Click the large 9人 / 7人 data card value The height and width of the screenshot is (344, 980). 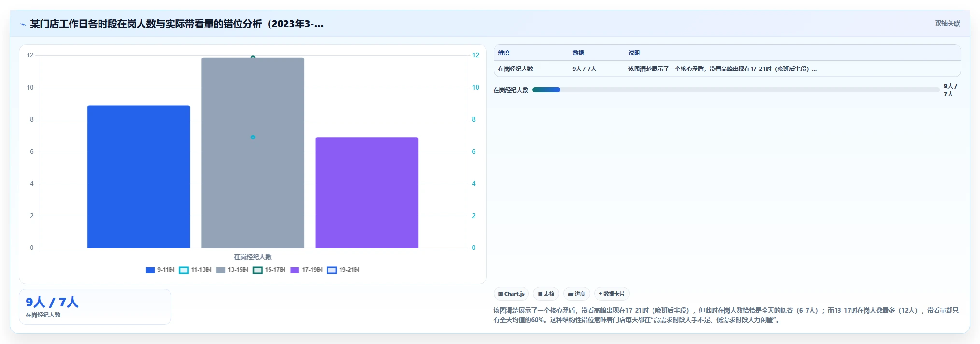pyautogui.click(x=52, y=303)
